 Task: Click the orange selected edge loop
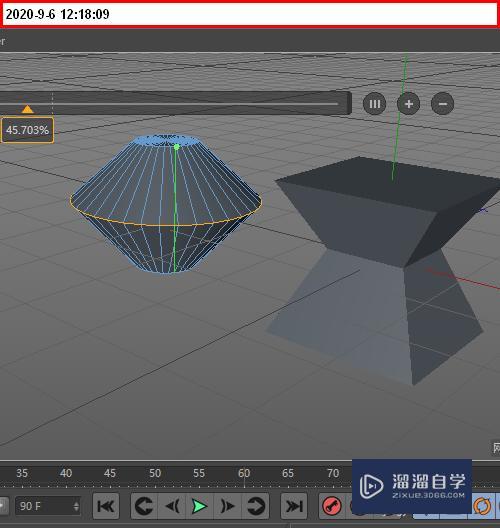[166, 225]
